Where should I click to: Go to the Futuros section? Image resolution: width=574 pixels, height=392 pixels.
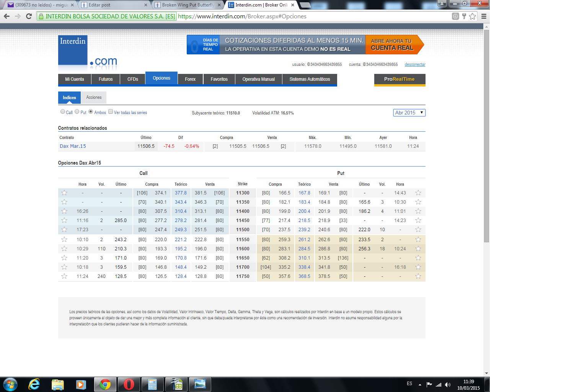tap(106, 79)
